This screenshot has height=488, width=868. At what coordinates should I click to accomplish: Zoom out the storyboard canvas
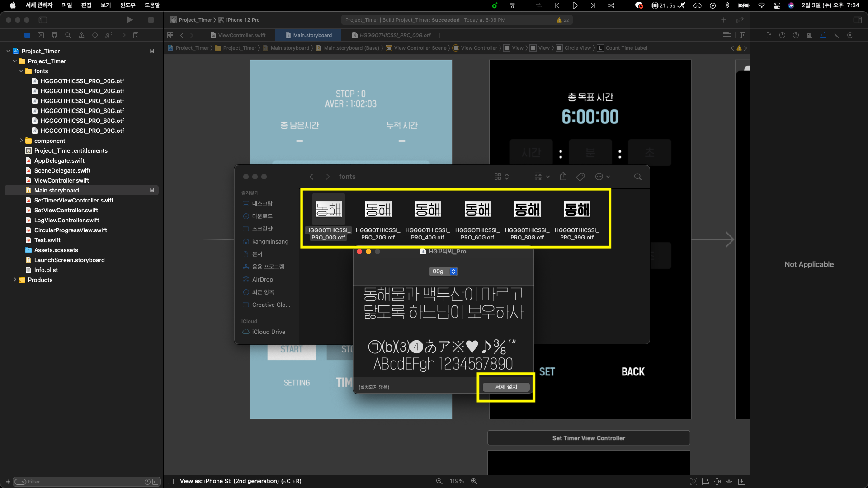click(x=439, y=481)
